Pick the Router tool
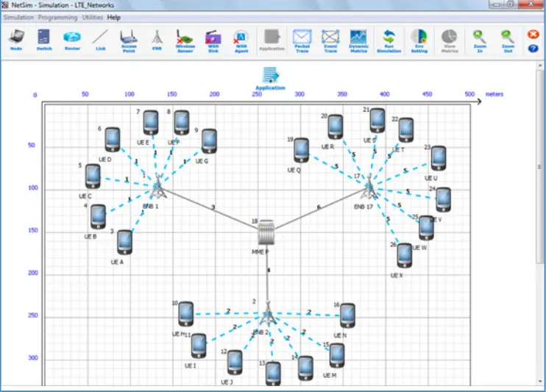Viewport: 546px width, 392px height. tap(72, 39)
